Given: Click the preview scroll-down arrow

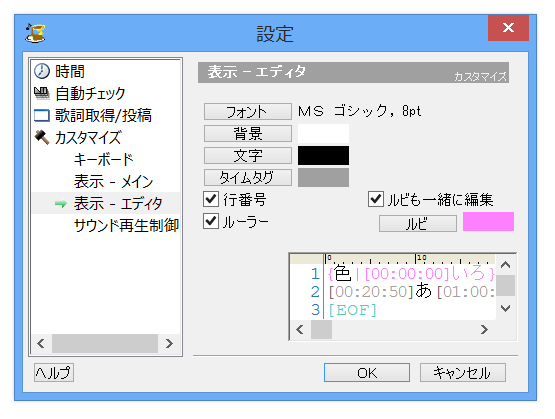Looking at the screenshot, I should (x=505, y=308).
